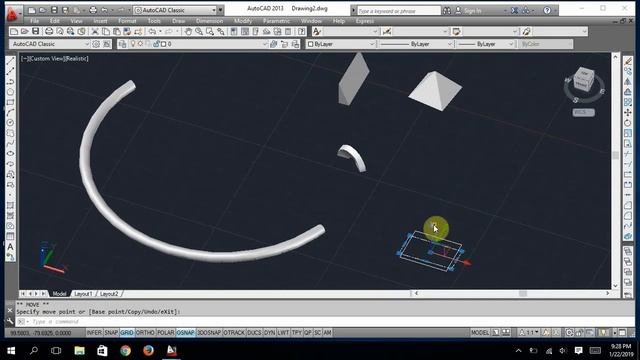The width and height of the screenshot is (640, 360).
Task: Open the ByLayer lineweight dropdown
Action: [x=511, y=44]
